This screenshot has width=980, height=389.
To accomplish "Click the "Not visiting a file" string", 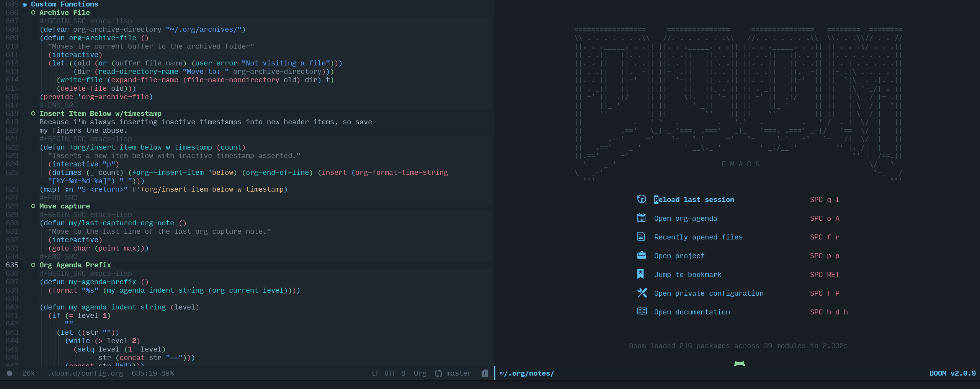I will [x=286, y=63].
